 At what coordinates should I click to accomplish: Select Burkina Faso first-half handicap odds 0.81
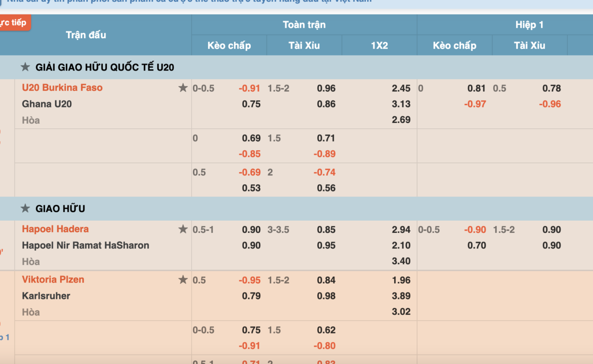point(476,88)
